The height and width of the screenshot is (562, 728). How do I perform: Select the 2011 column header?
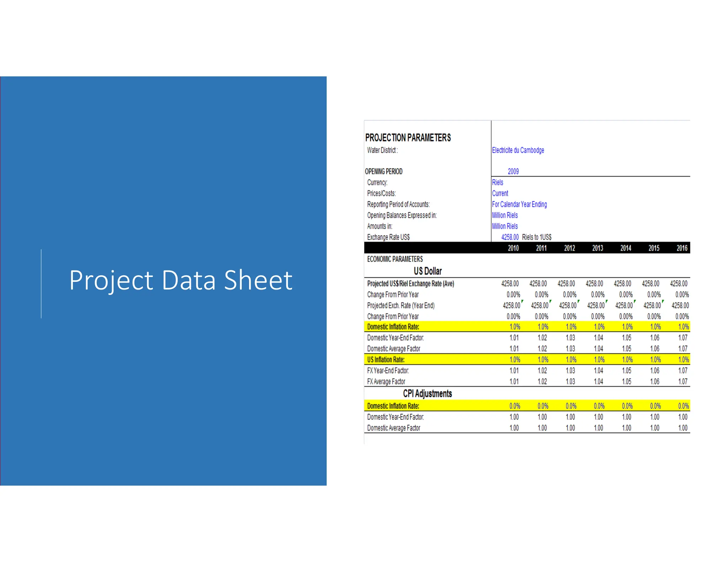pyautogui.click(x=541, y=248)
